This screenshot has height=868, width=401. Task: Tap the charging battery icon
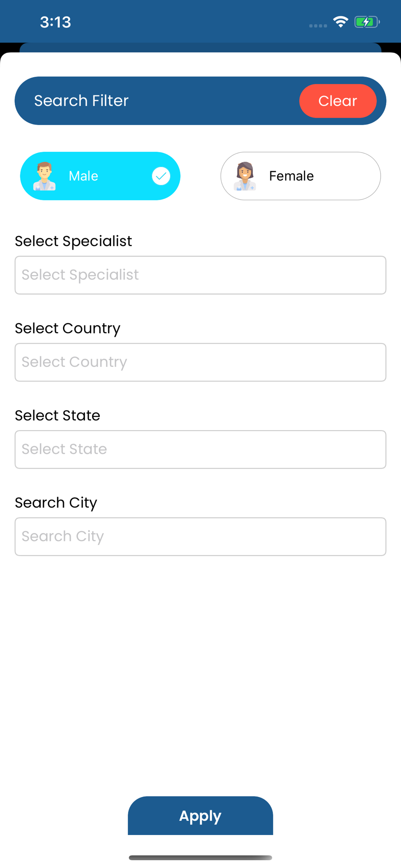click(x=367, y=22)
